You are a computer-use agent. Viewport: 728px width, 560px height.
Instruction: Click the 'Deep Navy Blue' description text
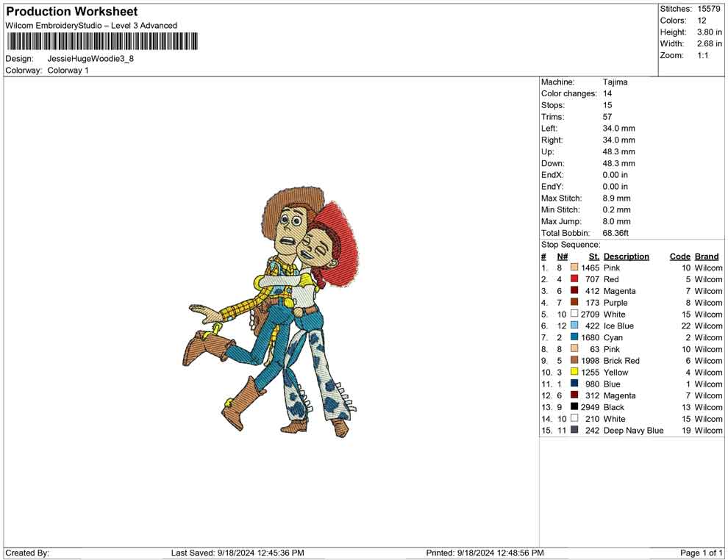pyautogui.click(x=633, y=431)
